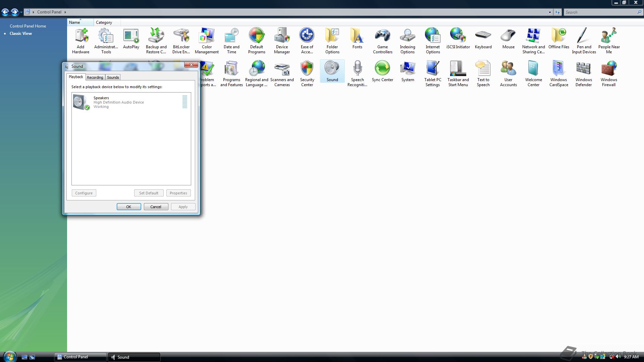Go to Control Panel Home
The width and height of the screenshot is (644, 362).
[x=28, y=26]
